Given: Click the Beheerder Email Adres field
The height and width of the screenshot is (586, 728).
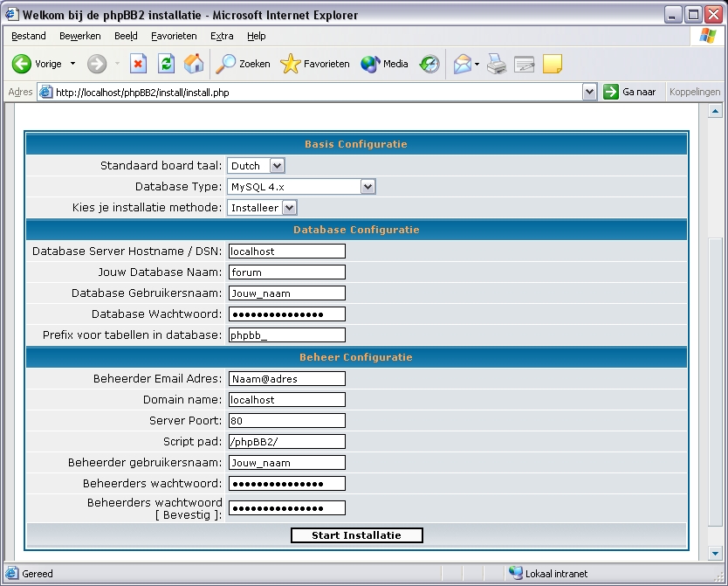Looking at the screenshot, I should pyautogui.click(x=287, y=378).
